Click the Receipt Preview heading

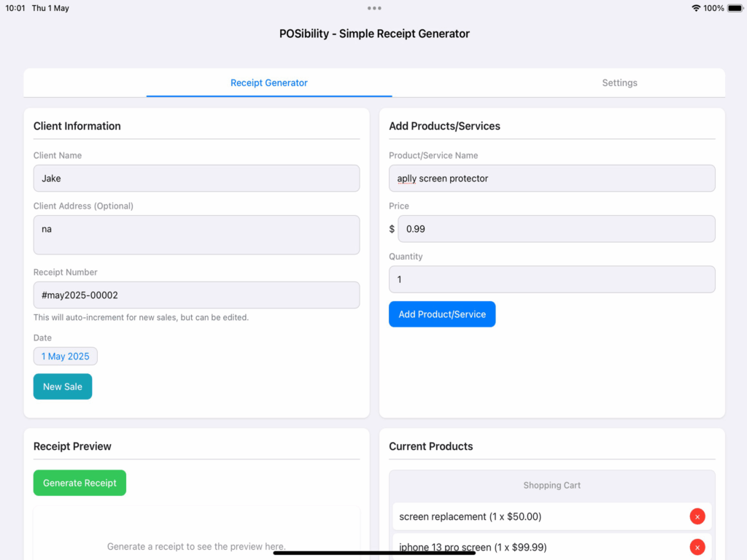click(x=72, y=446)
